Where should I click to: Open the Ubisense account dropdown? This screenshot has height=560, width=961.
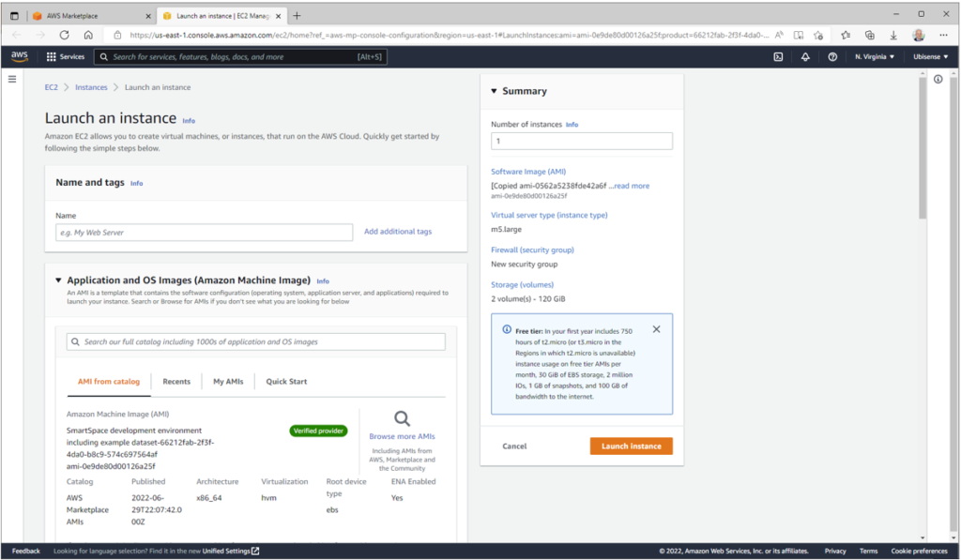click(x=930, y=56)
